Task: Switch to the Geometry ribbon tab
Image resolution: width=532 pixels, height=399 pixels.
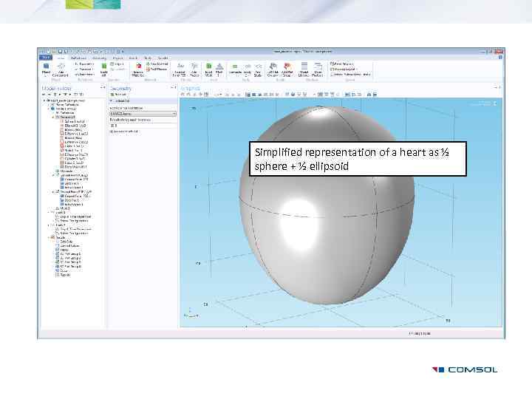Action: pyautogui.click(x=100, y=58)
